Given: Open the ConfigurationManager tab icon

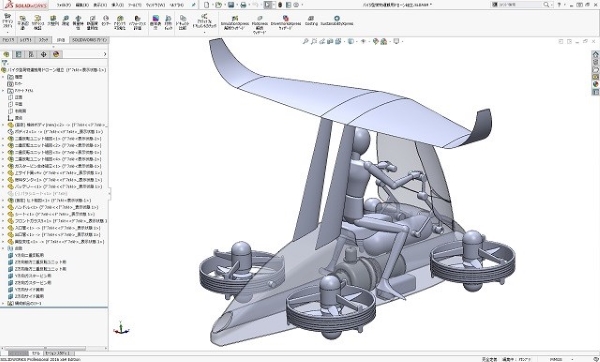Looking at the screenshot, I should [31, 54].
